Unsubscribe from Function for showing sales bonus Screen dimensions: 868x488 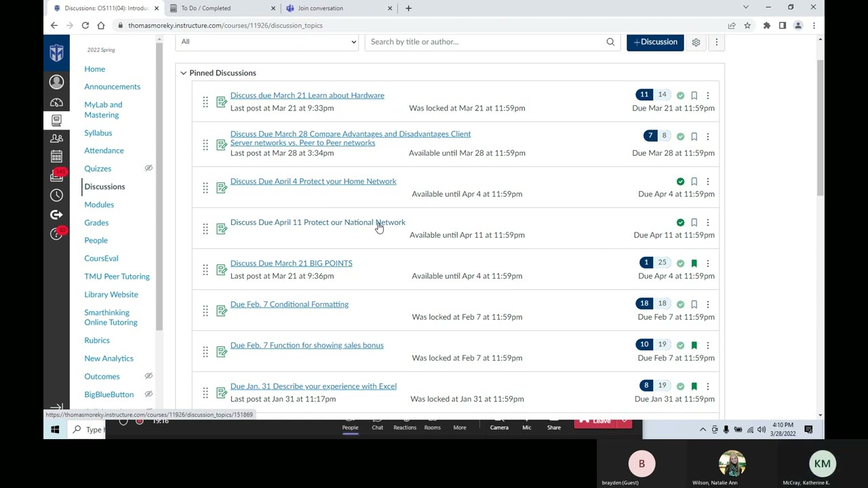click(694, 345)
